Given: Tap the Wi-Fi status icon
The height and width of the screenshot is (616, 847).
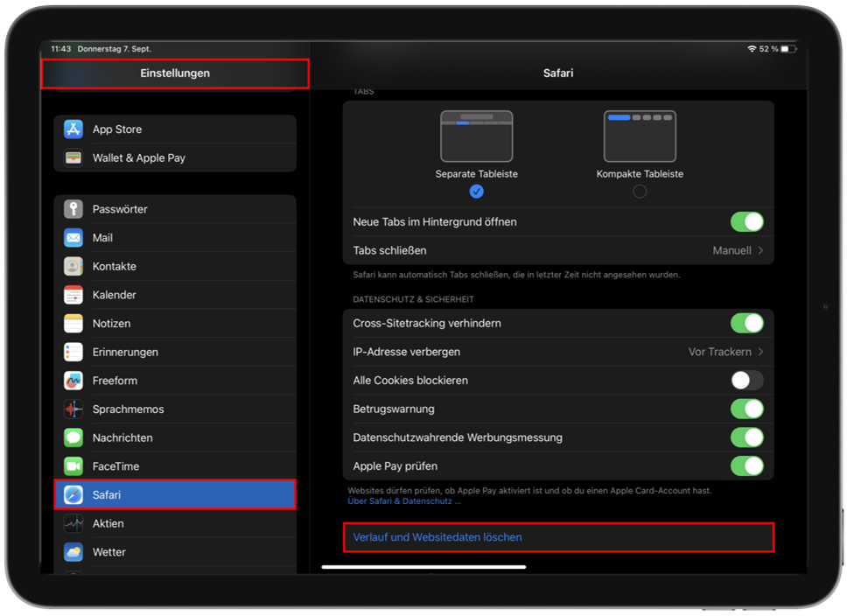Looking at the screenshot, I should click(x=752, y=49).
